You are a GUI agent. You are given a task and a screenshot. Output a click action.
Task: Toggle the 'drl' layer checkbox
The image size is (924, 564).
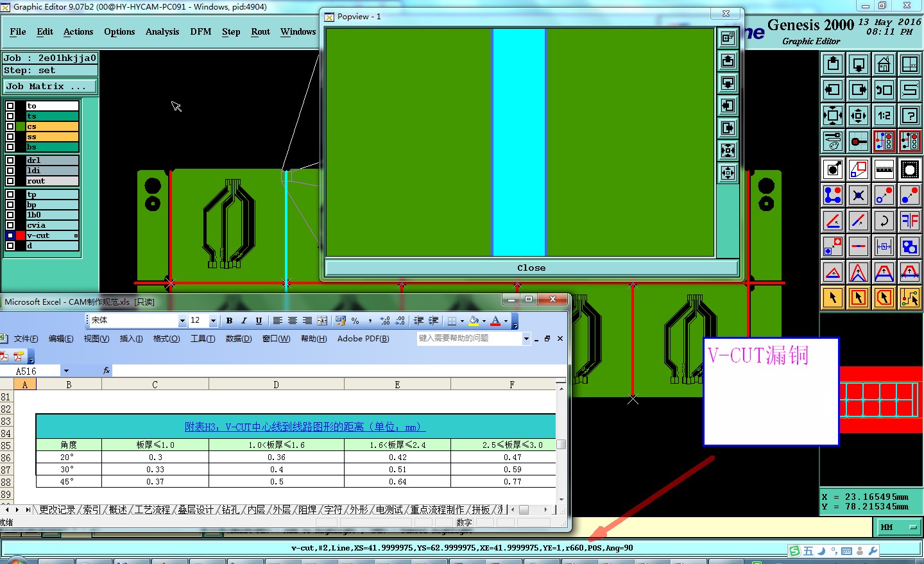pyautogui.click(x=10, y=160)
